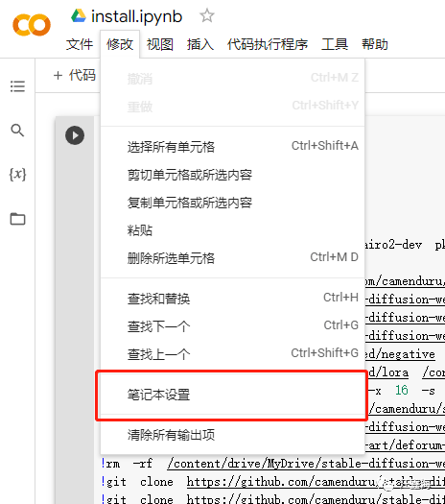
Task: Open the search magnifier in sidebar
Action: pos(17,131)
